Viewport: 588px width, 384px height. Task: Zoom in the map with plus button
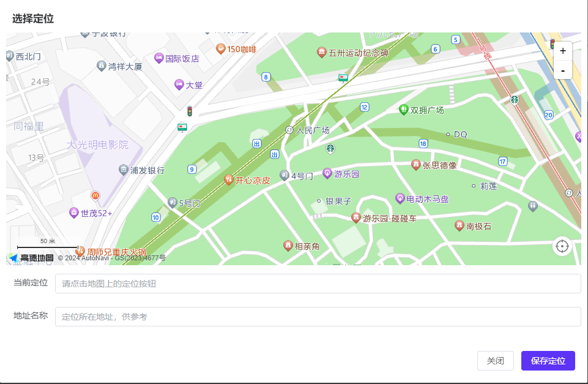click(562, 51)
